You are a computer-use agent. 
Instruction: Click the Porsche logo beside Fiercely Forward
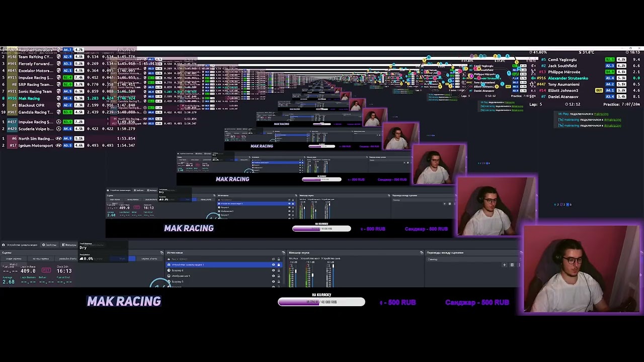tap(58, 64)
